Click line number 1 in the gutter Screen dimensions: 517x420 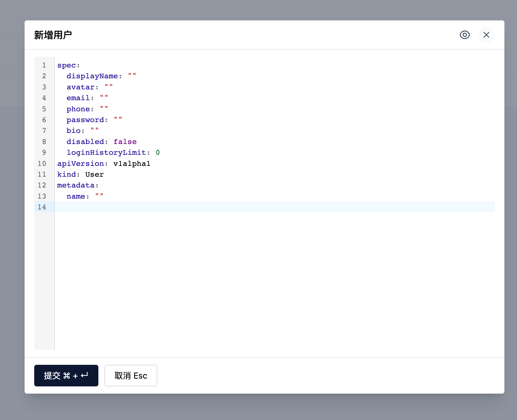(44, 65)
